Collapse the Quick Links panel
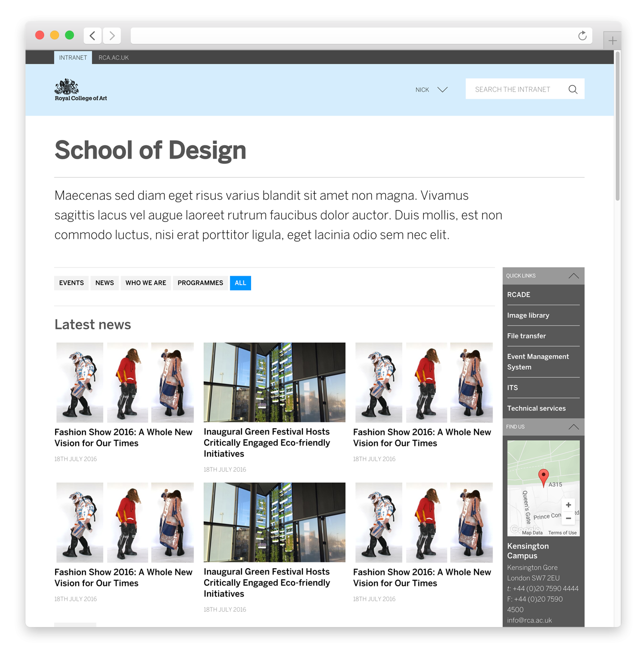The width and height of the screenshot is (644, 654). [574, 276]
